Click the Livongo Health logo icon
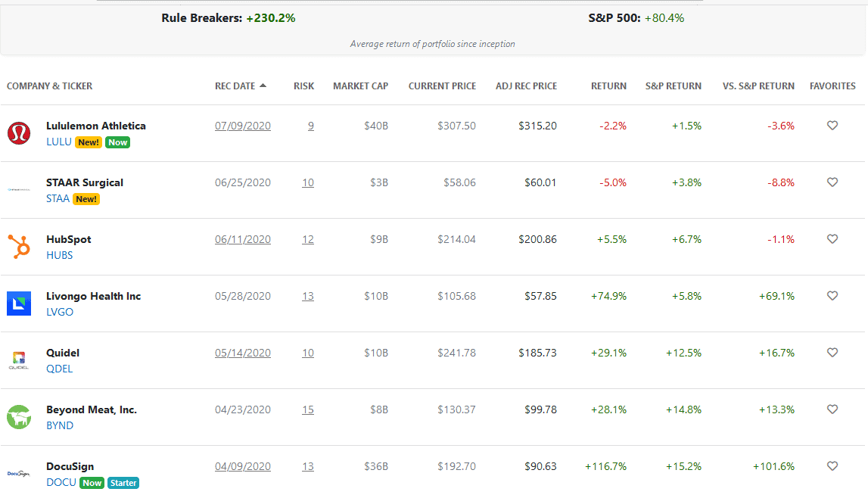 (19, 304)
